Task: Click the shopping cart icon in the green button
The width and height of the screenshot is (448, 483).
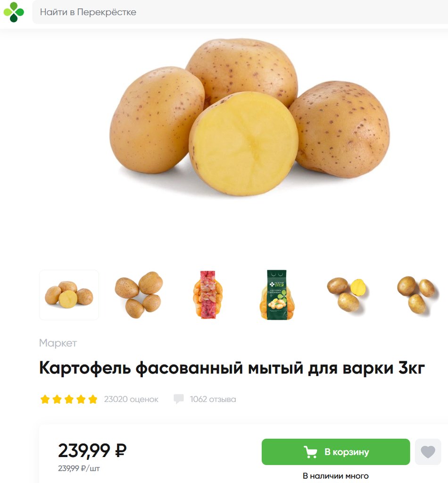Action: point(310,452)
